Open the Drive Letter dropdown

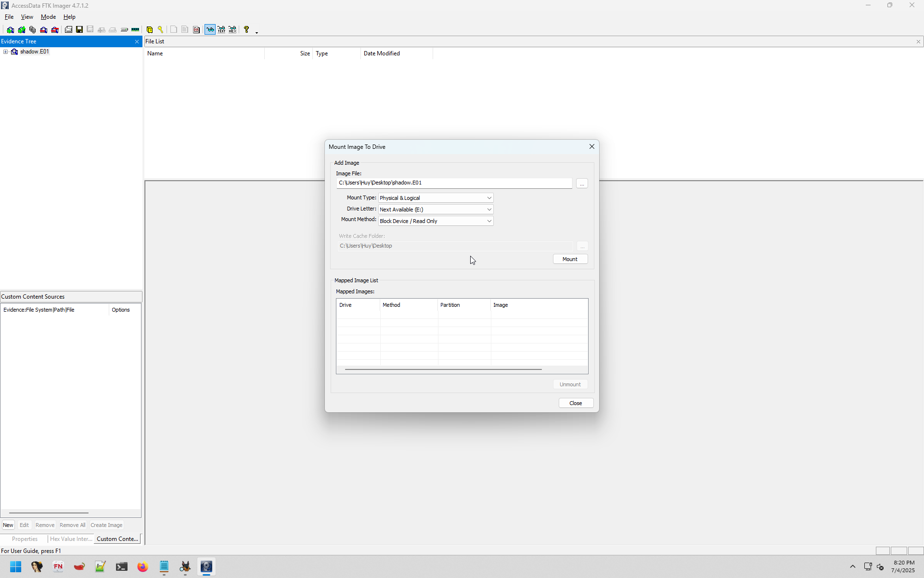tap(436, 210)
